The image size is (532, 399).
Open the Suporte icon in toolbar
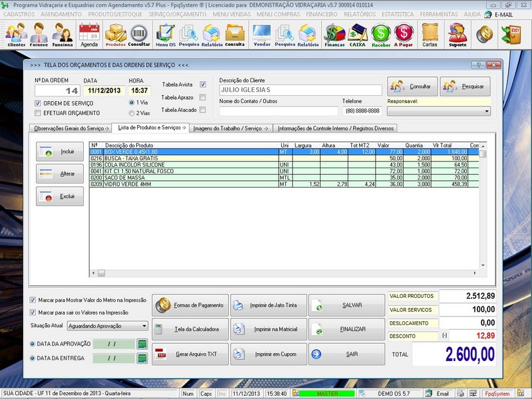[x=458, y=35]
